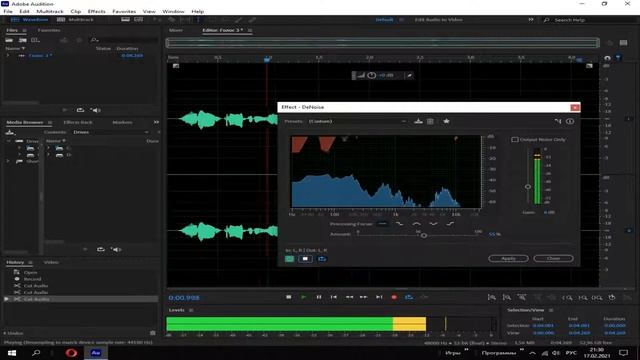This screenshot has width=640, height=360.
Task: Open the Multitrack menu
Action: pos(50,11)
